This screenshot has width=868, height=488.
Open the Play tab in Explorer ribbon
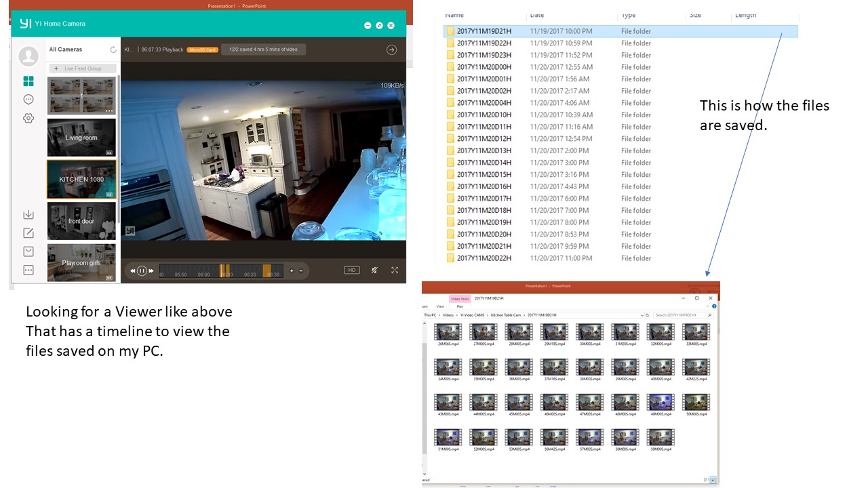[x=460, y=306]
